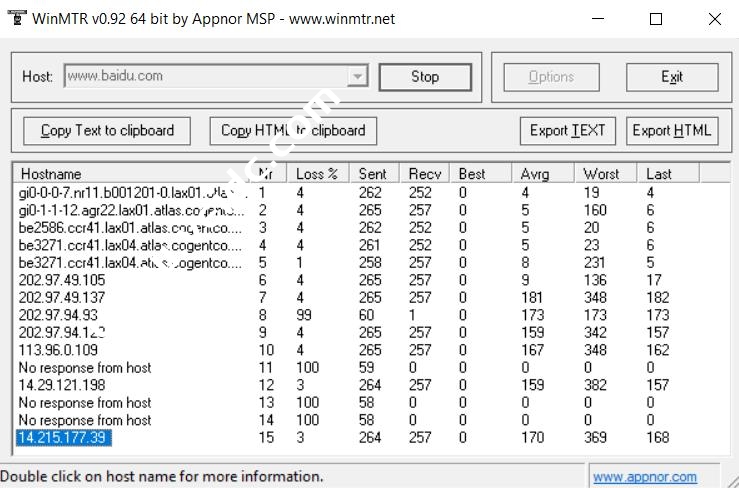Open the www.appnor.com link
The height and width of the screenshot is (488, 739).
tap(645, 477)
